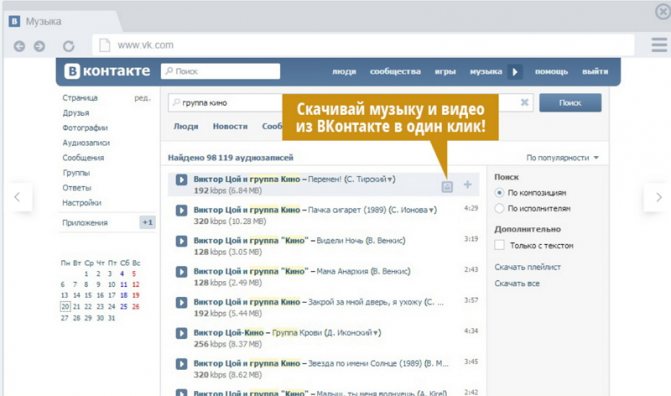Play the track Пачка сигарет (1989)
This screenshot has height=396, width=671.
(181, 210)
